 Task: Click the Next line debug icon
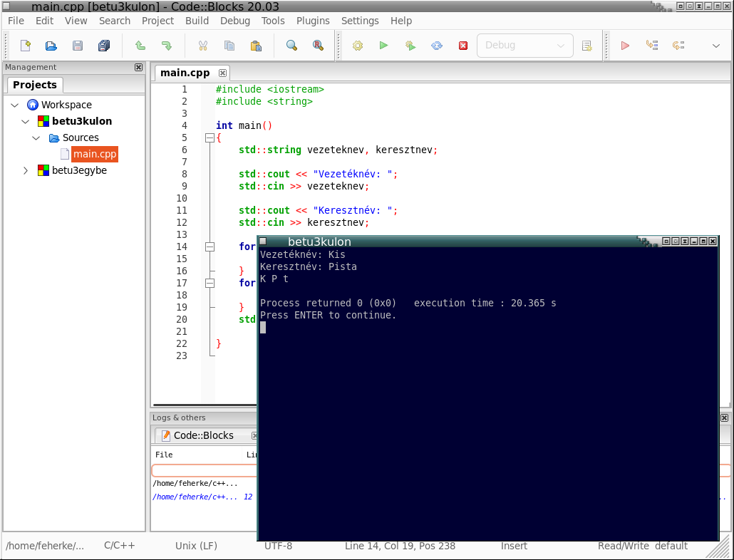click(678, 46)
